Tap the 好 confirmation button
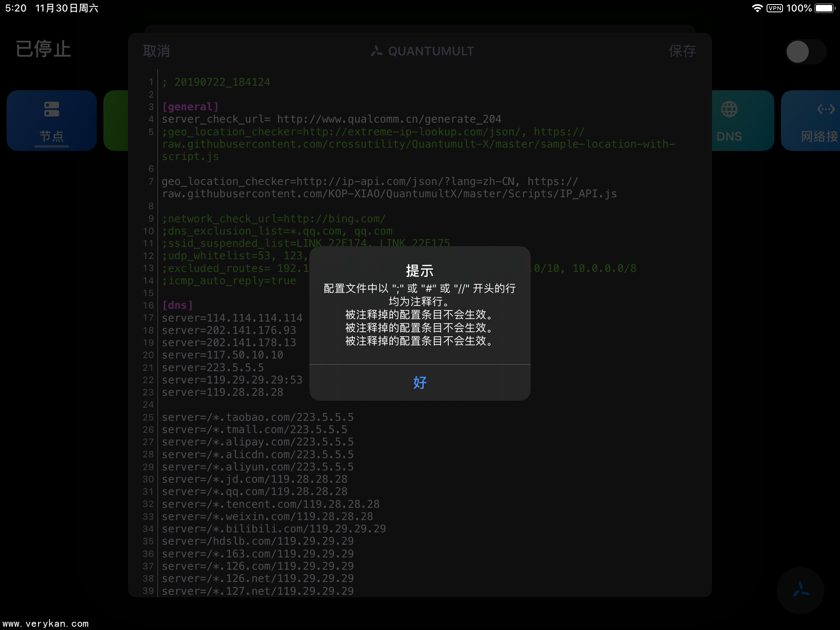The height and width of the screenshot is (630, 840). 420,382
